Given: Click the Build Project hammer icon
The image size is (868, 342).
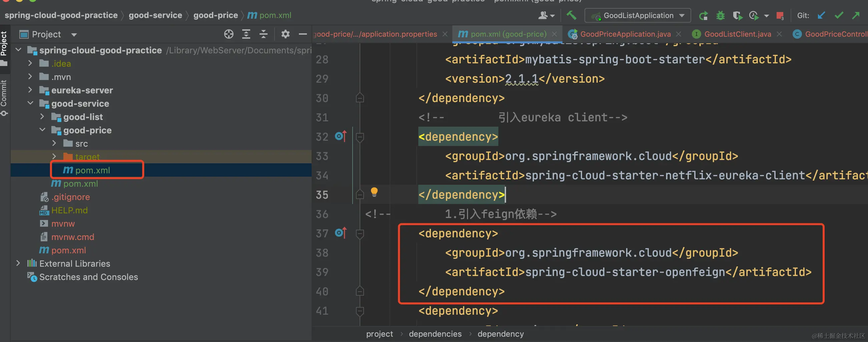Looking at the screenshot, I should [x=571, y=15].
